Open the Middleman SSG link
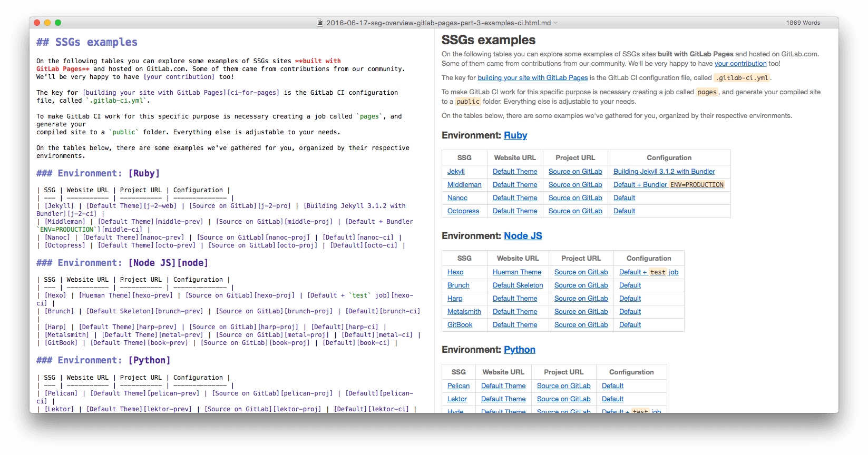The height and width of the screenshot is (455, 868). pyautogui.click(x=464, y=184)
